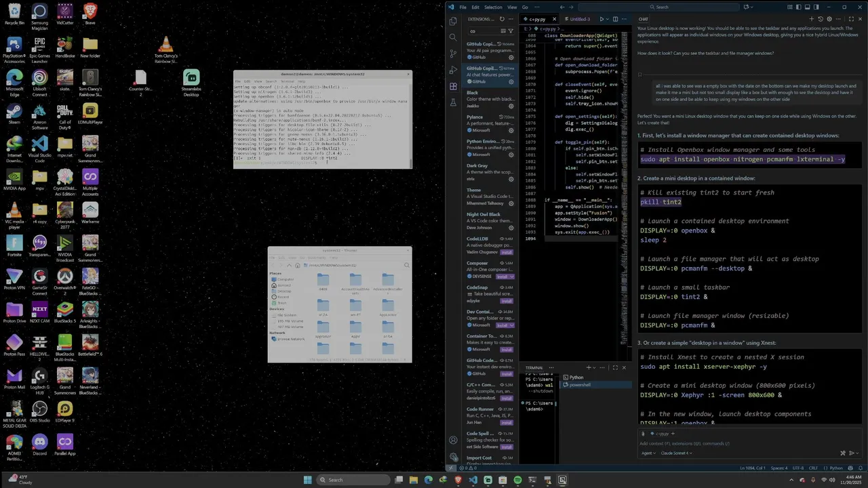Open the Testing flask icon in activity bar
The image size is (868, 488).
pos(453,102)
